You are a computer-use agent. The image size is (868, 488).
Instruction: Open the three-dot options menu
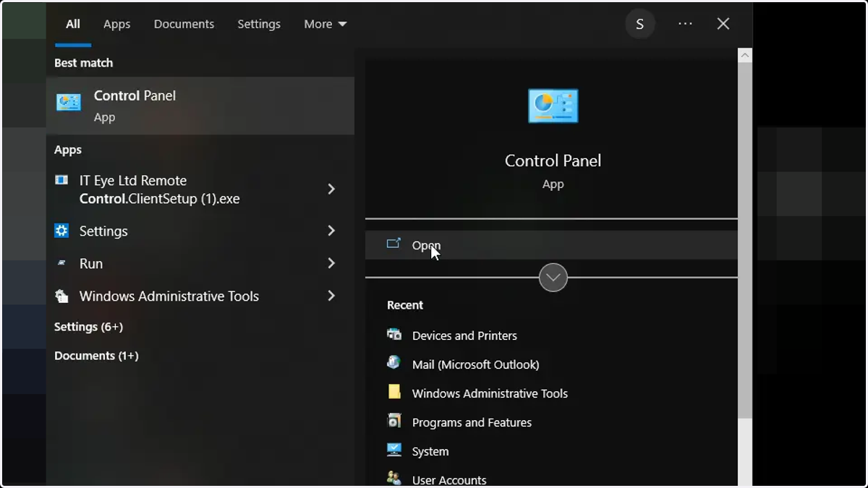coord(686,24)
